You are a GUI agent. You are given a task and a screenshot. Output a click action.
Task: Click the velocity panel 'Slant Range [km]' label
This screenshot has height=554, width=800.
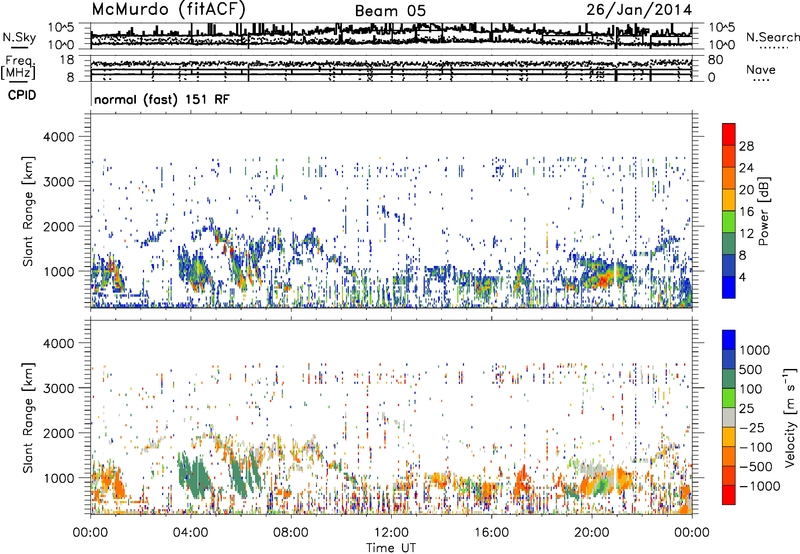(28, 417)
